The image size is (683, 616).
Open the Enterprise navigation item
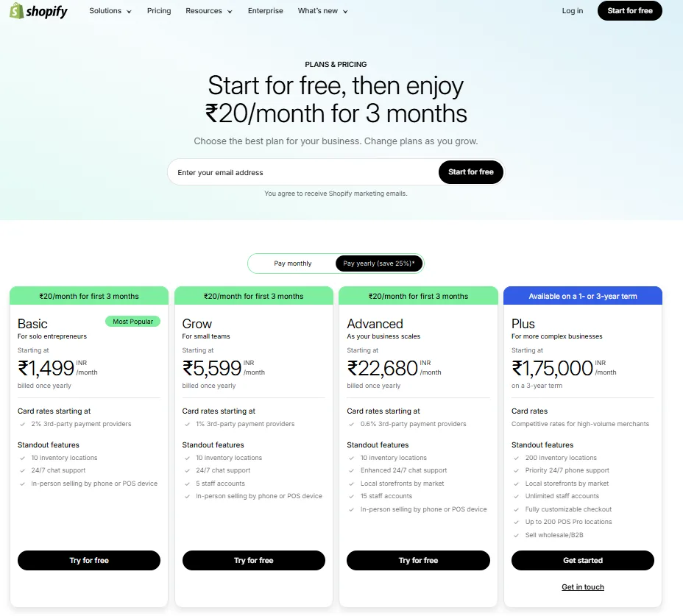[265, 11]
